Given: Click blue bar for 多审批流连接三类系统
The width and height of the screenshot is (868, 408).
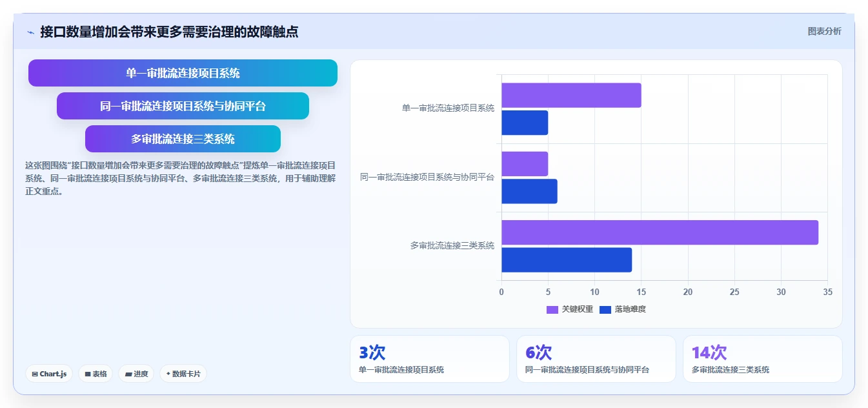Looking at the screenshot, I should [567, 260].
